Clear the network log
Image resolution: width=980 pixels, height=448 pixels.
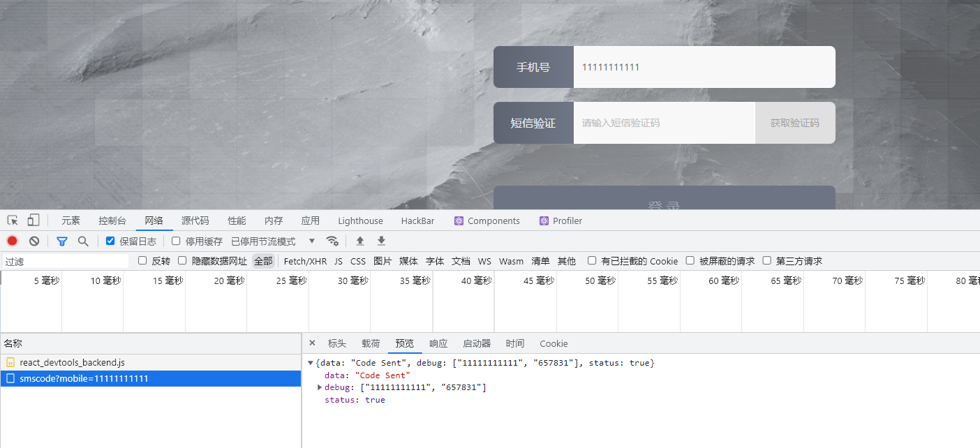34,241
